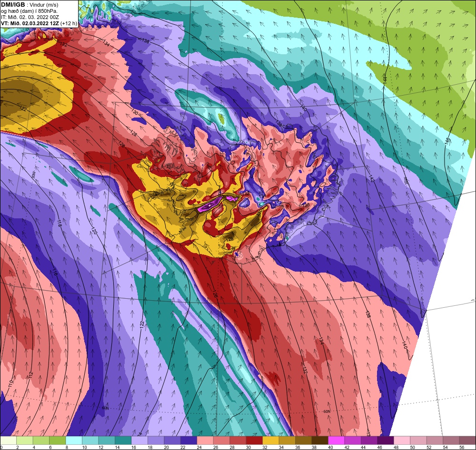Click the '30W' longitude label
This screenshot has height=450, width=476.
click(33, 175)
